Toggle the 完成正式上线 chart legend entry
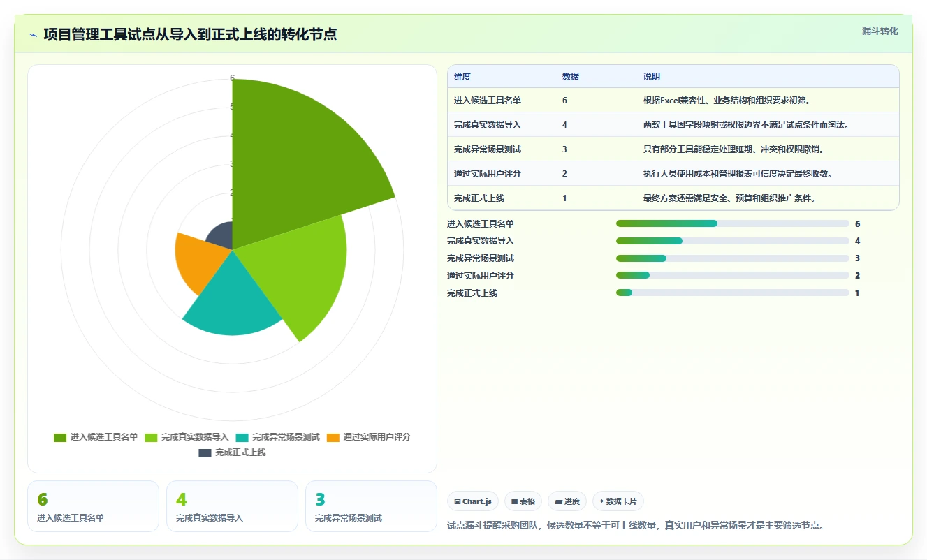This screenshot has height=560, width=927. pos(232,452)
